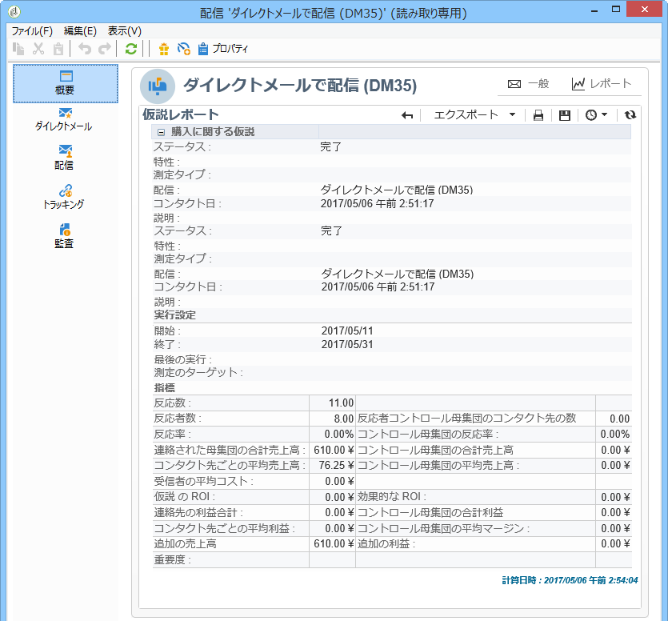Click the 最後の実行 label

coord(183,359)
